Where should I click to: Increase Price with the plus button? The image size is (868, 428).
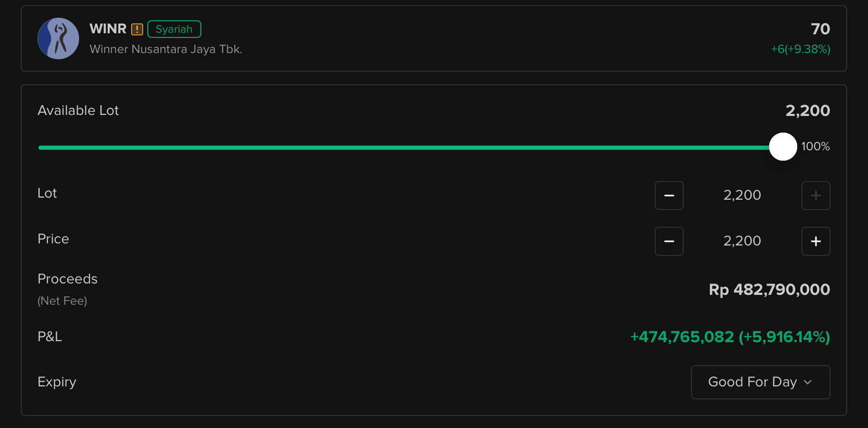(x=815, y=241)
